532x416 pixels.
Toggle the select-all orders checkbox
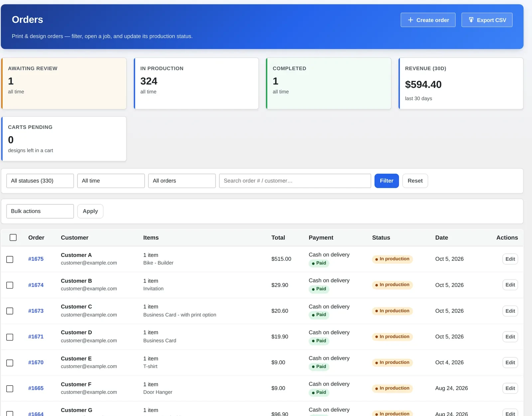tap(13, 237)
